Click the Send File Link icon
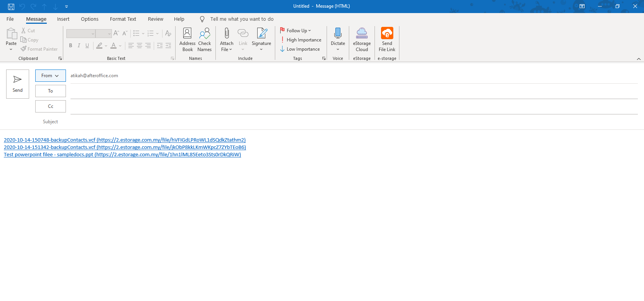This screenshot has height=301, width=644. tap(387, 39)
